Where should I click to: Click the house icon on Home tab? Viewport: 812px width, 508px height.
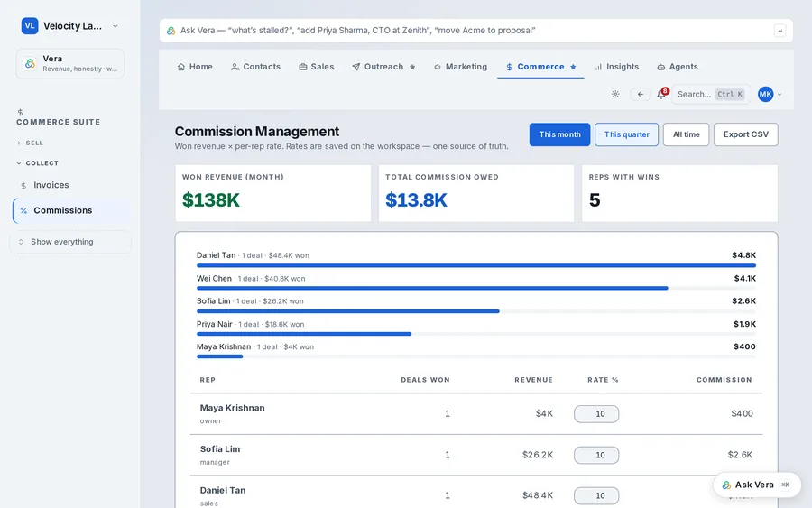[181, 67]
